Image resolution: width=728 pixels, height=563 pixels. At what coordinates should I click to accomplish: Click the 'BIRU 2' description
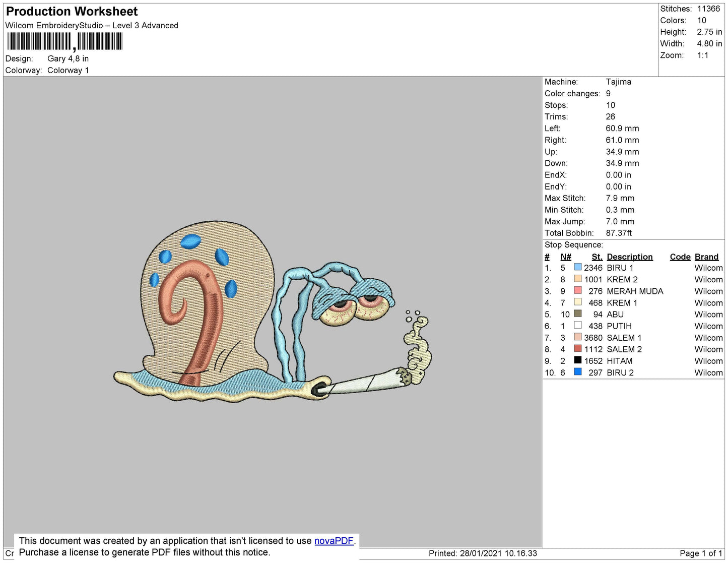pyautogui.click(x=620, y=372)
